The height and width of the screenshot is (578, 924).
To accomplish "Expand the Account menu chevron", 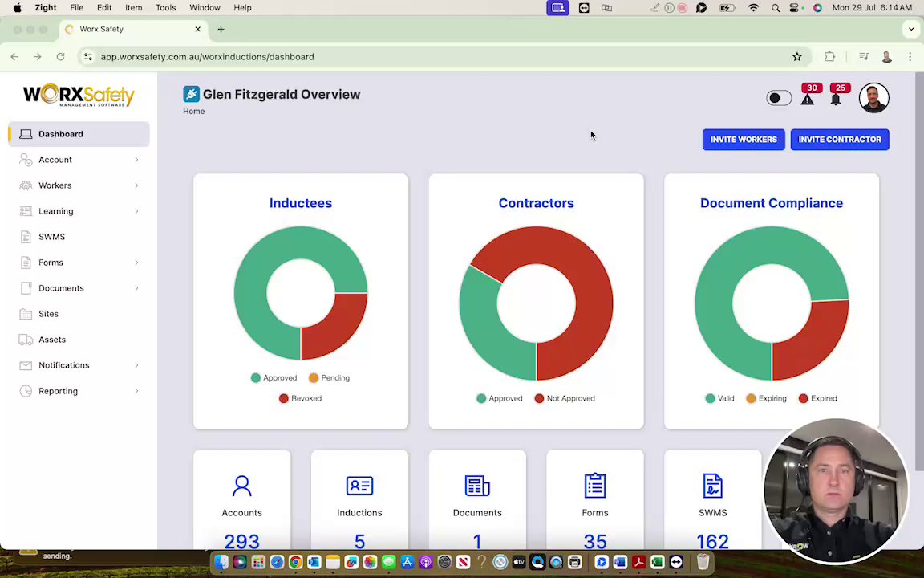I will point(136,160).
